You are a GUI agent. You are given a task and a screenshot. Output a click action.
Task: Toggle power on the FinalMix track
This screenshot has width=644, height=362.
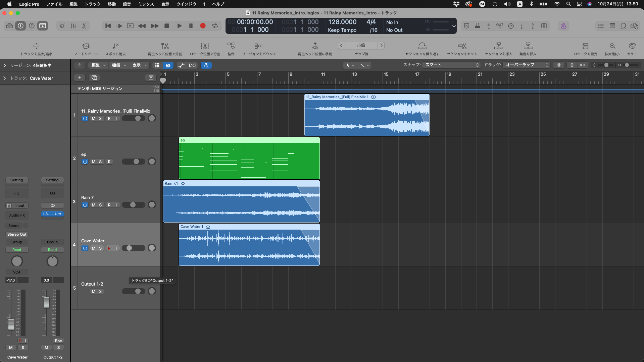[85, 119]
